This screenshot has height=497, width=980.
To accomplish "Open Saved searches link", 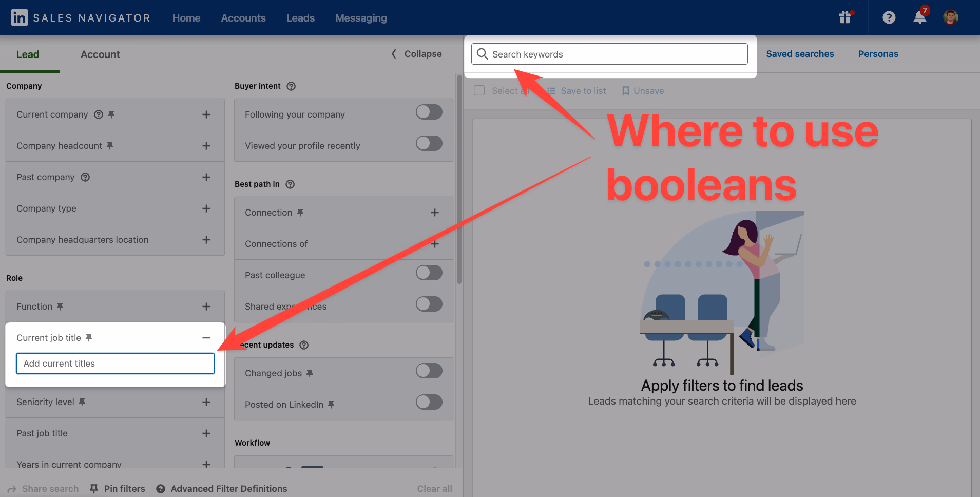I will coord(800,54).
